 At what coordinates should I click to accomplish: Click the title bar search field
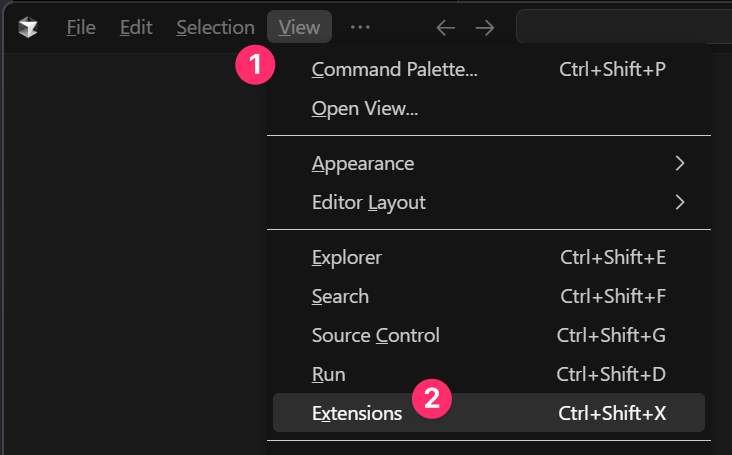(624, 27)
